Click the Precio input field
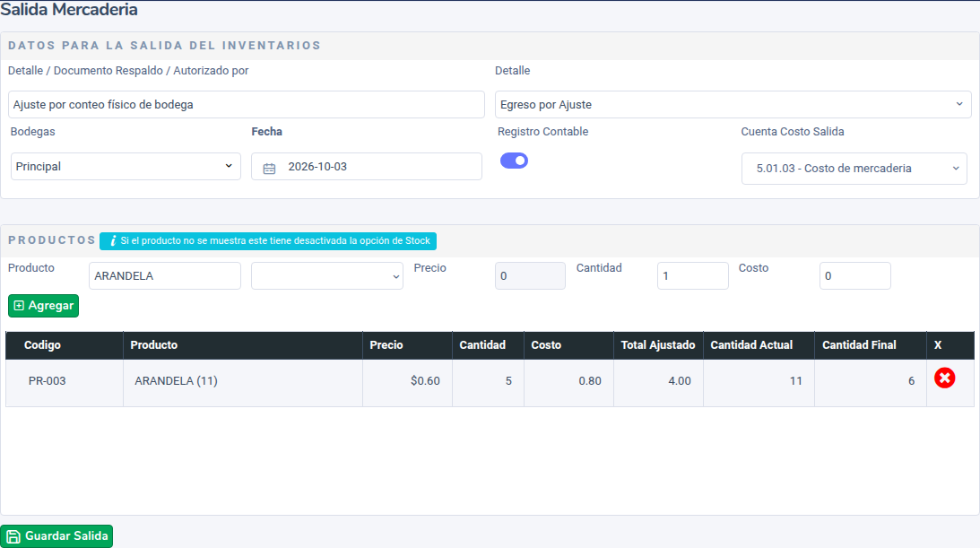Image resolution: width=980 pixels, height=548 pixels. point(530,275)
